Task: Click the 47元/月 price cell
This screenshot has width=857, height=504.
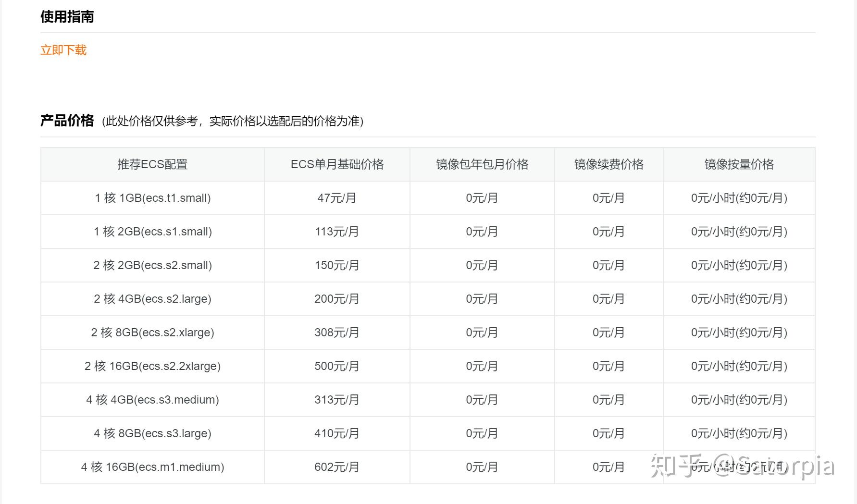Action: click(337, 198)
